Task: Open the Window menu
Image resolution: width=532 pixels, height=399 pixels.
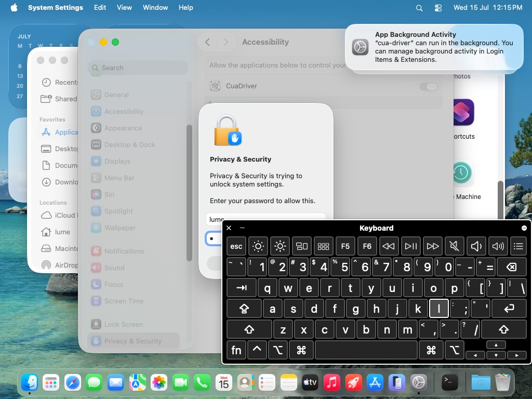Action: tap(155, 7)
